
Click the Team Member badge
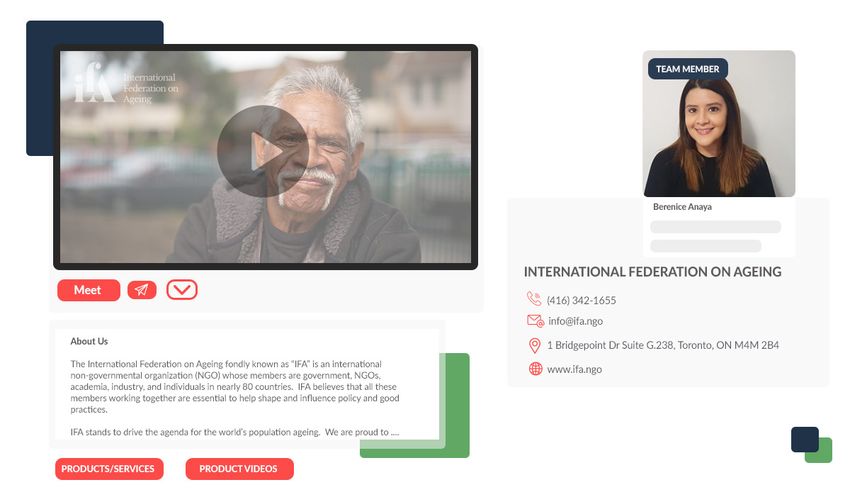[687, 69]
